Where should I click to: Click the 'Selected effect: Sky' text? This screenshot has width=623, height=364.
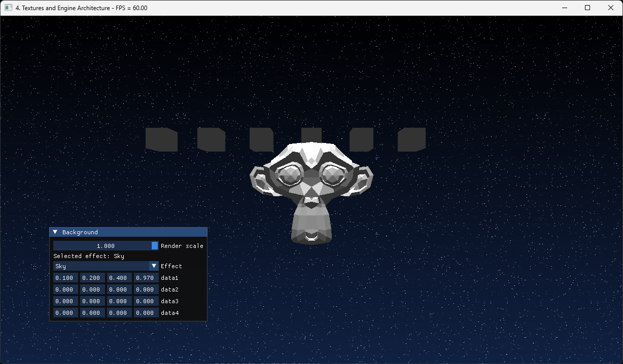coord(89,256)
